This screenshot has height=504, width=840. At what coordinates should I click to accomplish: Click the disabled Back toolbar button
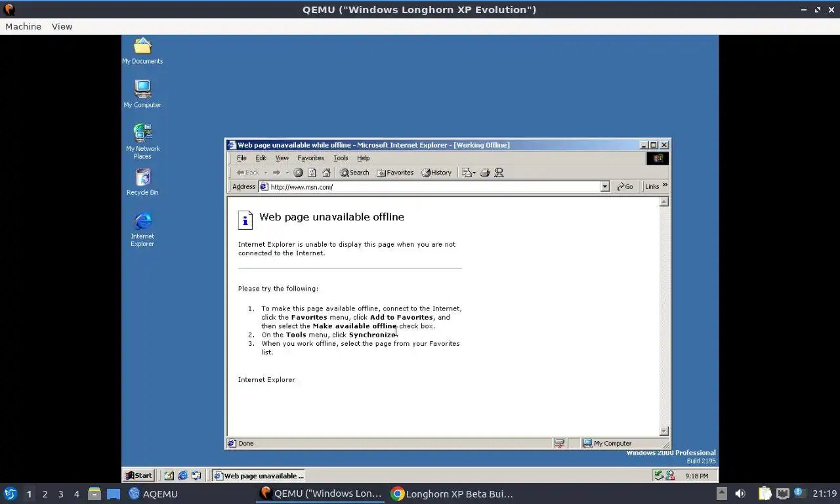click(247, 173)
